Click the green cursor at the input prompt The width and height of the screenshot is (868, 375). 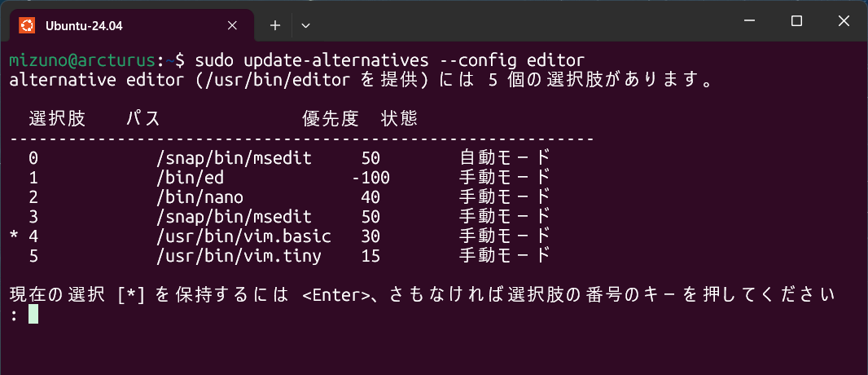(33, 313)
